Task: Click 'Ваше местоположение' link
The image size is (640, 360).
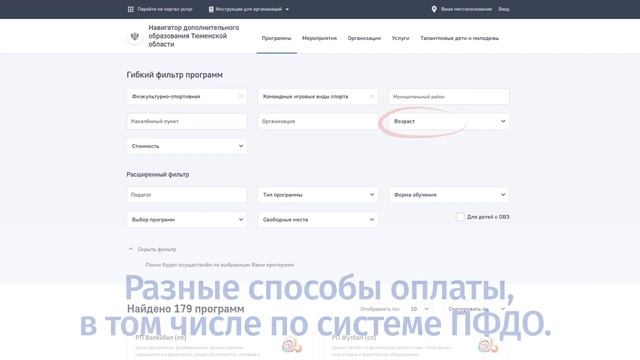Action: tap(466, 9)
